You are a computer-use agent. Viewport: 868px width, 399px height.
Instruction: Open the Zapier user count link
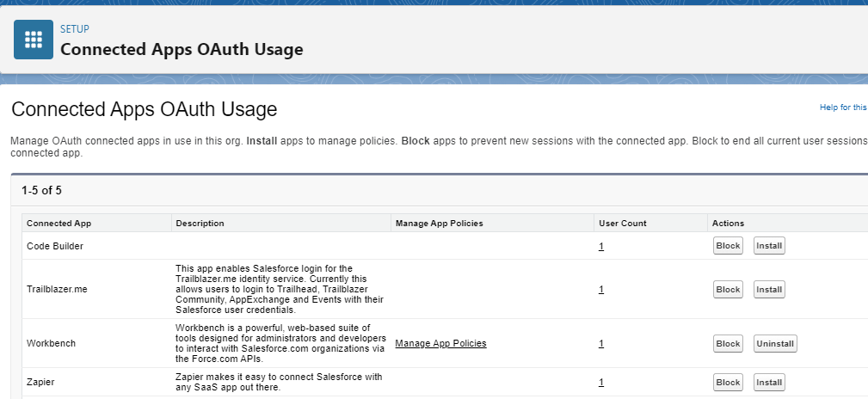601,383
